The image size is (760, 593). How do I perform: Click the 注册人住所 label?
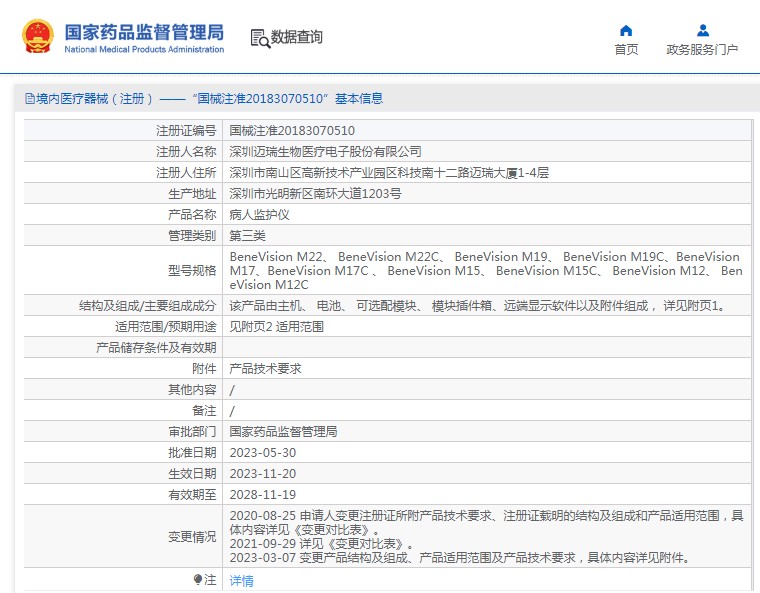click(x=186, y=173)
